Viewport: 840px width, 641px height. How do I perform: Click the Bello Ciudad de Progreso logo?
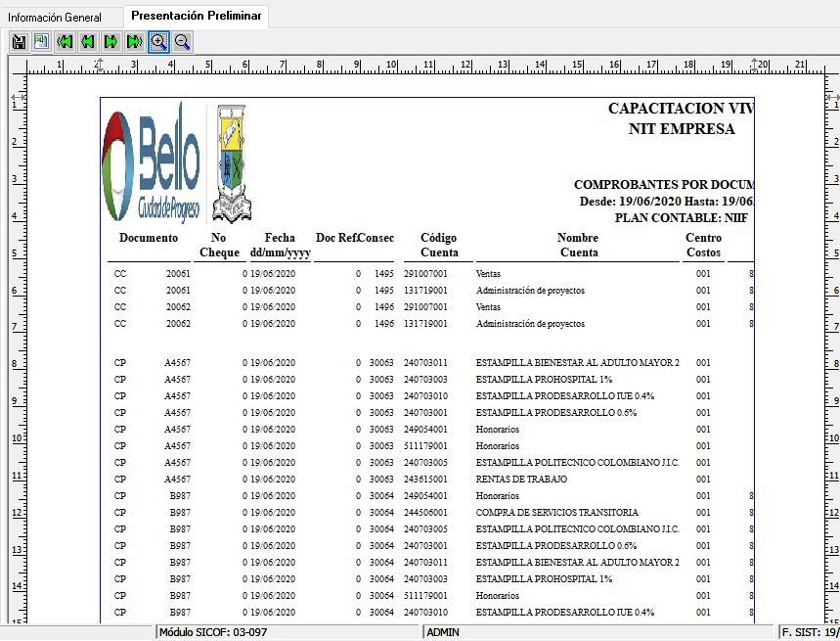coord(153,163)
